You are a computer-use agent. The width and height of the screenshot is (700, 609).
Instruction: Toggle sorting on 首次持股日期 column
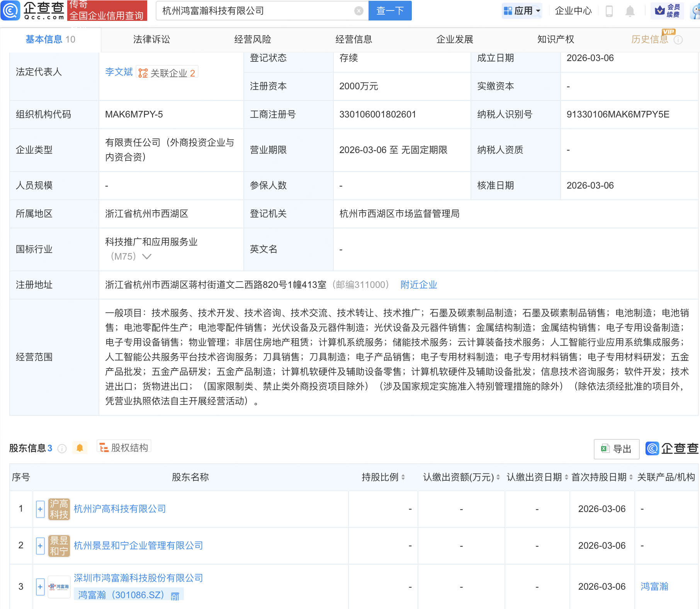pos(631,477)
